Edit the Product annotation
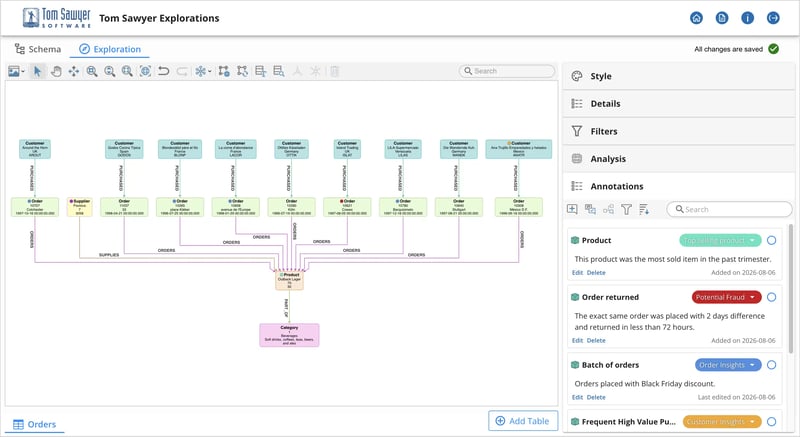The width and height of the screenshot is (800, 437). [x=577, y=273]
